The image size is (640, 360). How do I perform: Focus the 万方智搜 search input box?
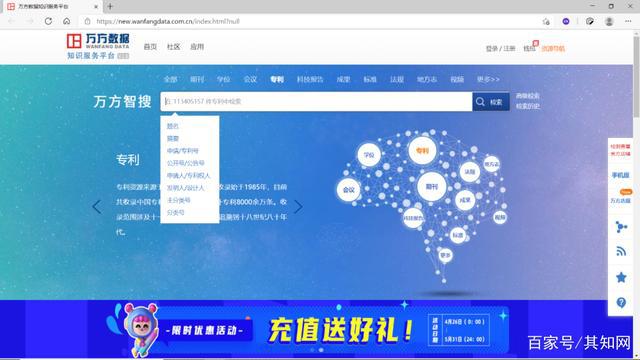[x=316, y=101]
